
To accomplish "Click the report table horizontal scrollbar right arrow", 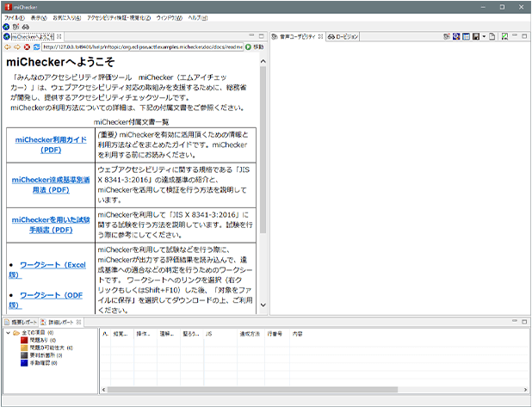I will 526,390.
